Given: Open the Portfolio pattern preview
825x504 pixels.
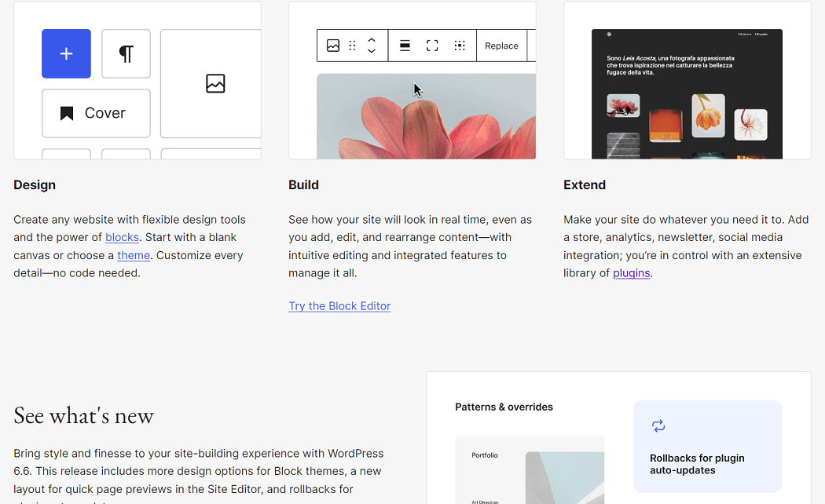Looking at the screenshot, I should (x=530, y=469).
